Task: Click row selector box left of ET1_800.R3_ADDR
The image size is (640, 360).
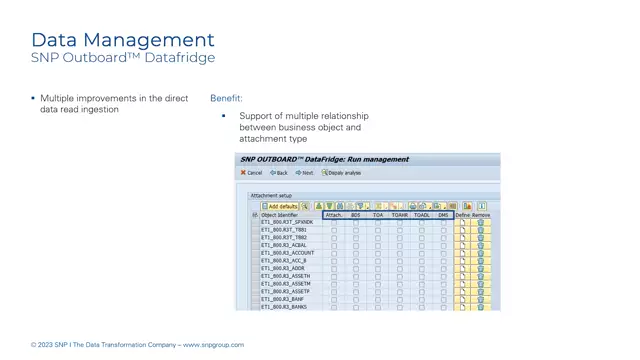Action: (x=256, y=268)
